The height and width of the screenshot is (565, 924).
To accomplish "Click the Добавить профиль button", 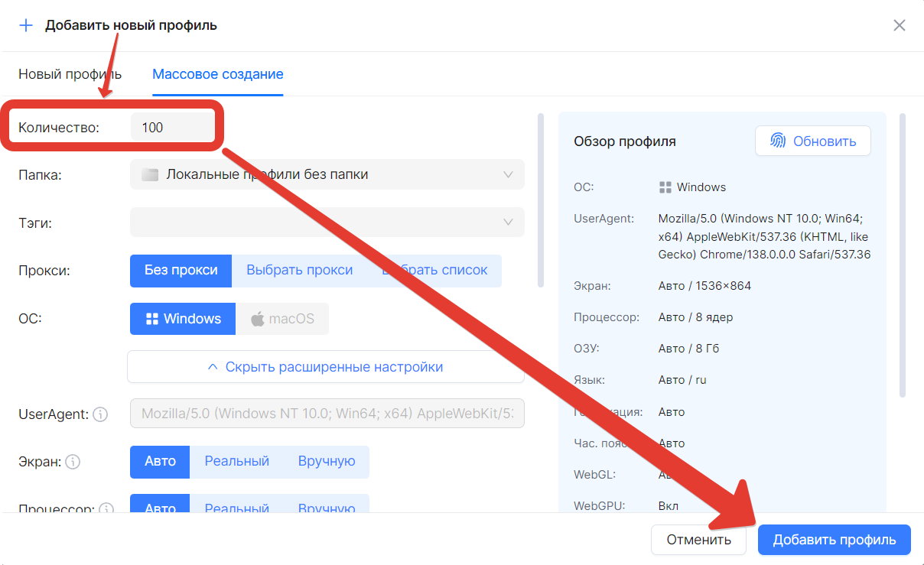I will point(834,540).
